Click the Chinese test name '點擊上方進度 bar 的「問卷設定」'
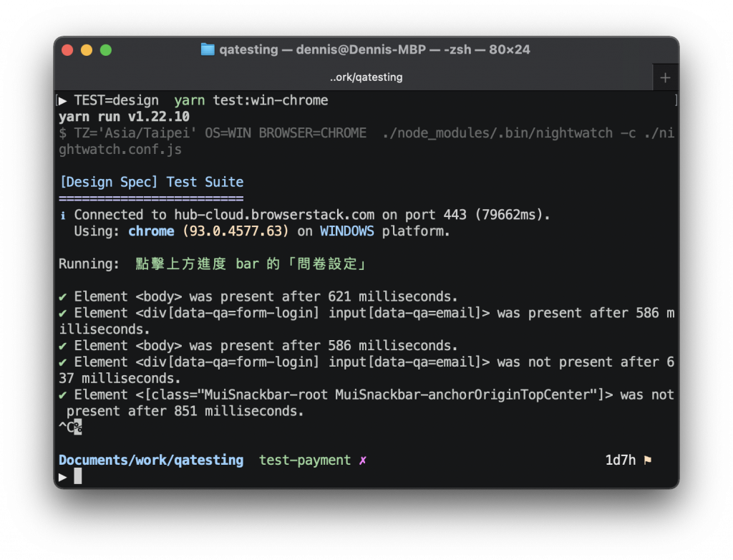733x560 pixels. pos(250,264)
